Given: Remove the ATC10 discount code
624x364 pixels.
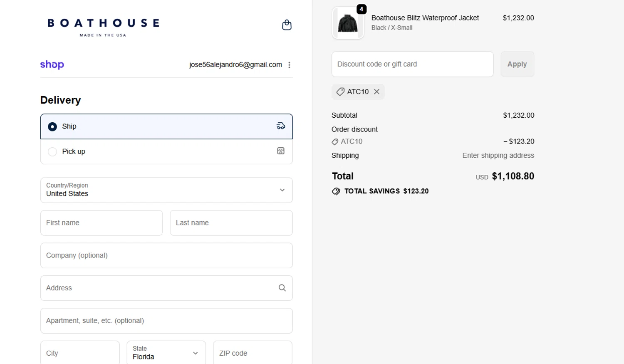Looking at the screenshot, I should pyautogui.click(x=376, y=92).
